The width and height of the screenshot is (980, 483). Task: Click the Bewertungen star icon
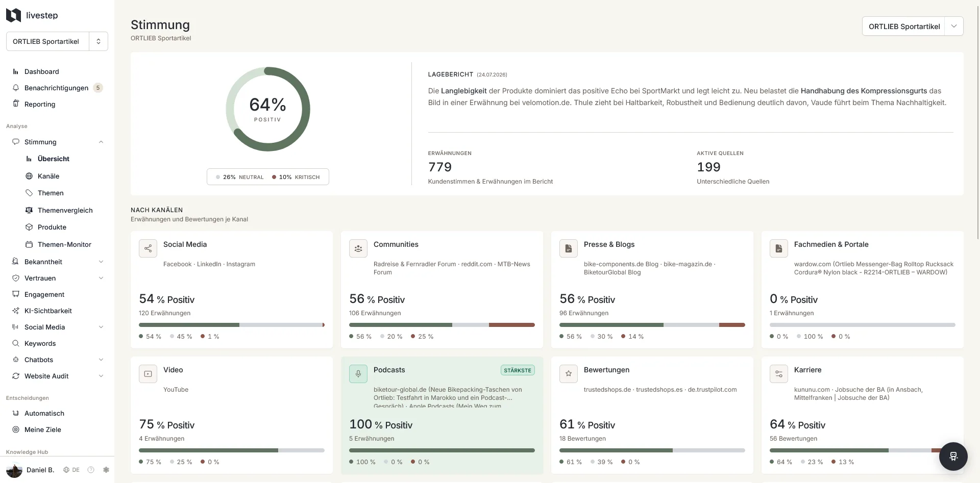tap(569, 374)
